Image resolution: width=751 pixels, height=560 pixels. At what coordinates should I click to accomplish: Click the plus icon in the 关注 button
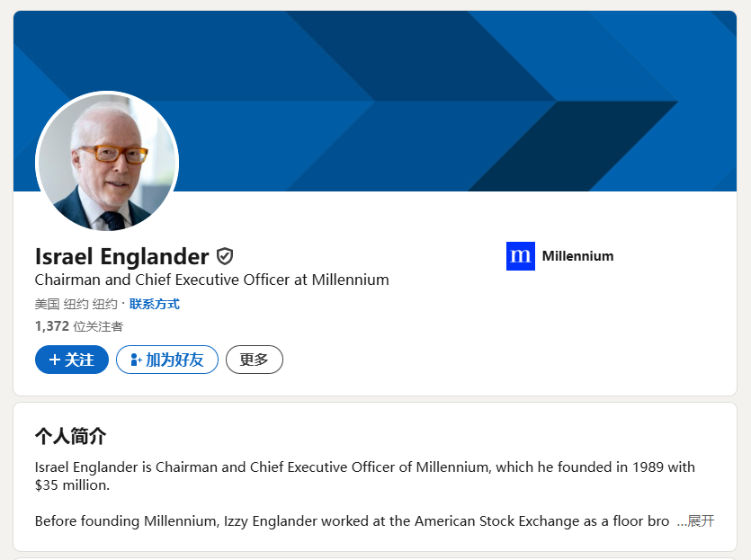[x=55, y=360]
